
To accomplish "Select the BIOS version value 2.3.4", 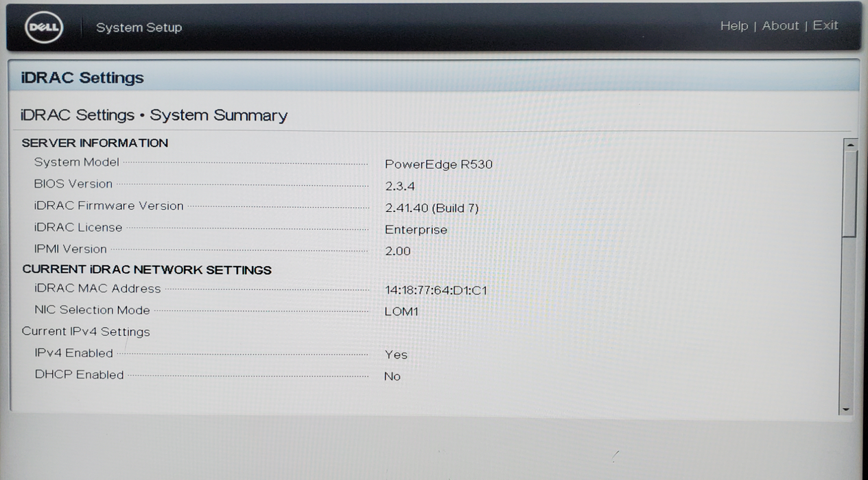I will 399,187.
